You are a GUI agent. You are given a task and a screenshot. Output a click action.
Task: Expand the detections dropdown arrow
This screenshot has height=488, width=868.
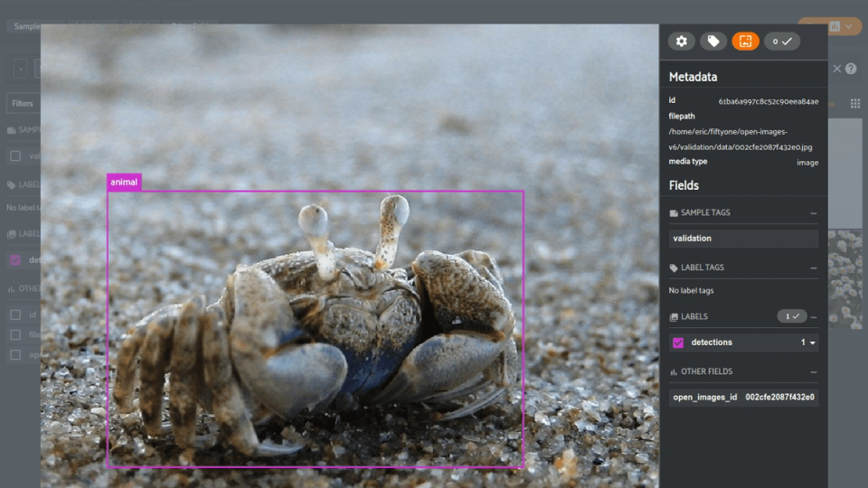click(x=813, y=343)
